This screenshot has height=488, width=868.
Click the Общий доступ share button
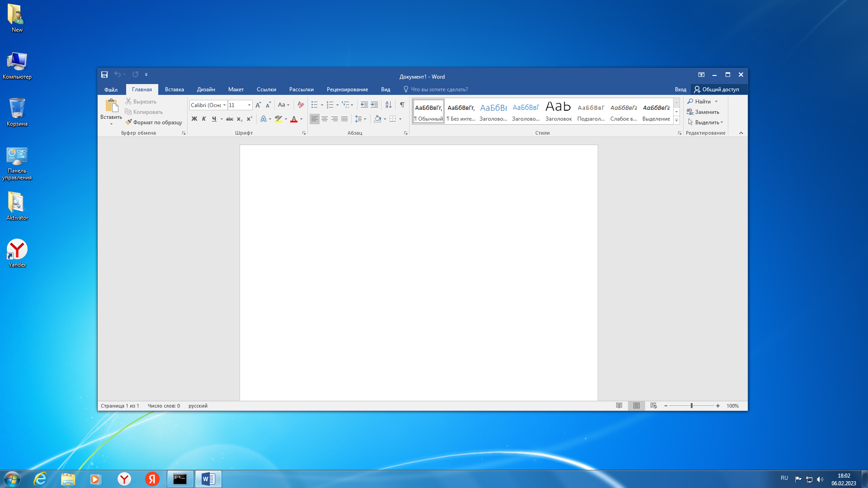[x=717, y=89]
